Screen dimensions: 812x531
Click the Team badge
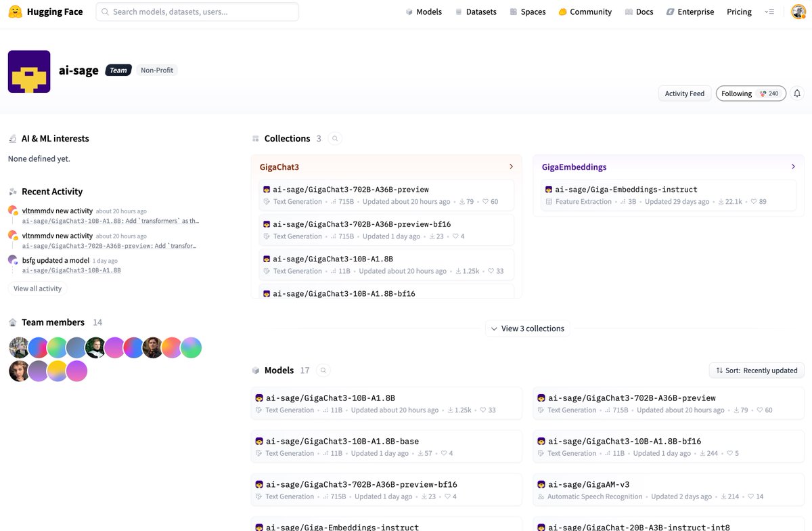click(x=118, y=70)
